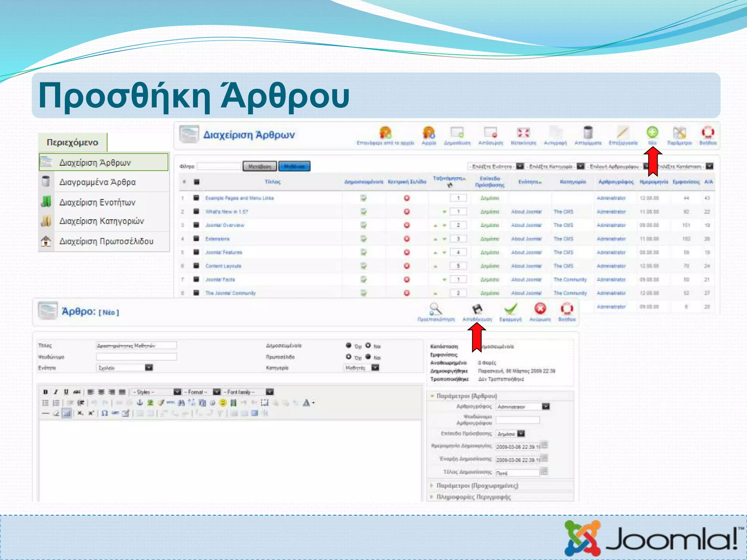747x560 pixels.
Task: Click the Μετάβαση filter button
Action: point(260,167)
